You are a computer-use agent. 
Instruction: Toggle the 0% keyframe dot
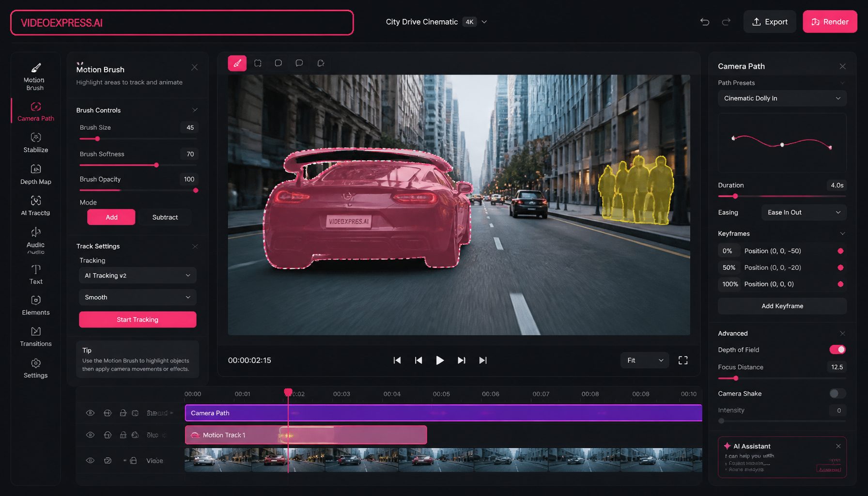point(840,251)
